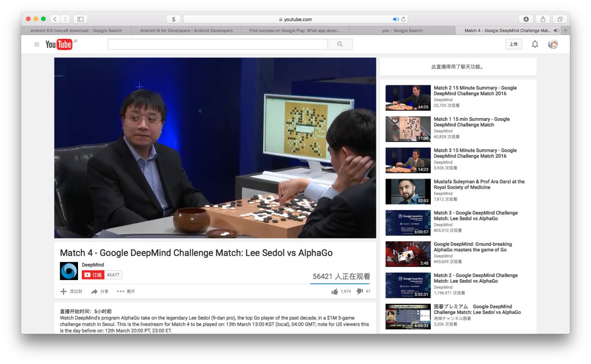
Task: Open 囲碁プレミアム Challenge Match title link
Action: 477,310
